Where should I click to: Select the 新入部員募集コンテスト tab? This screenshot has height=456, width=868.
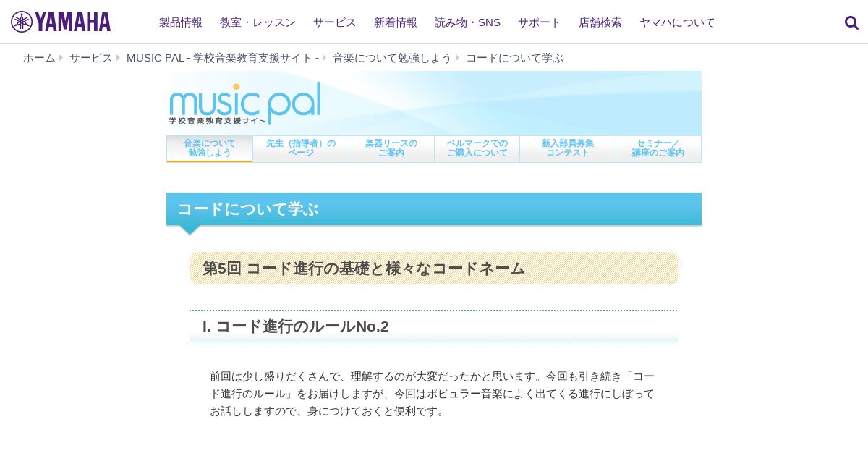[568, 148]
